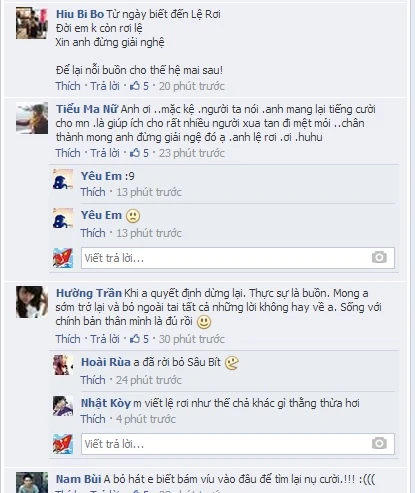The width and height of the screenshot is (415, 493).
Task: Click the 30 phút trước timestamp
Action: [192, 339]
